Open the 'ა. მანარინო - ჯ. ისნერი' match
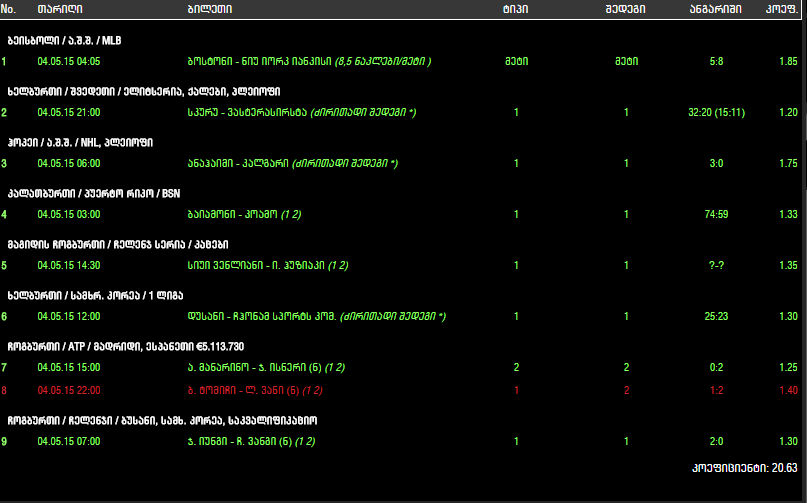The height and width of the screenshot is (503, 807). (x=267, y=367)
